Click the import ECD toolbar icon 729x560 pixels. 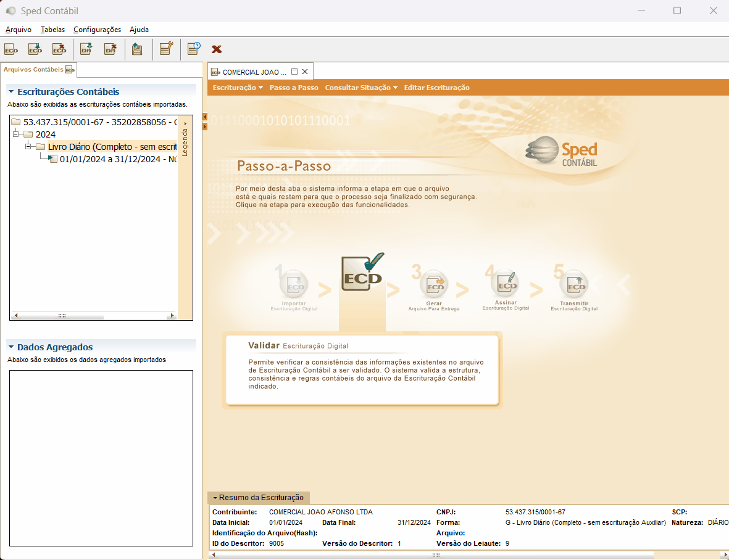(35, 49)
